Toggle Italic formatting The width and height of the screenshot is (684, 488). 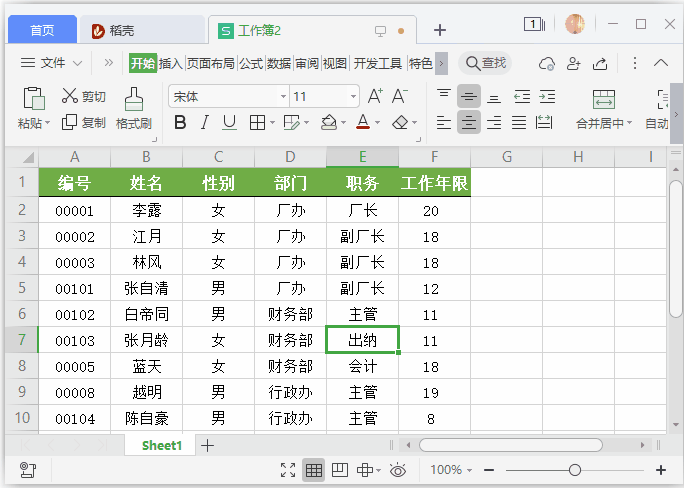[205, 123]
